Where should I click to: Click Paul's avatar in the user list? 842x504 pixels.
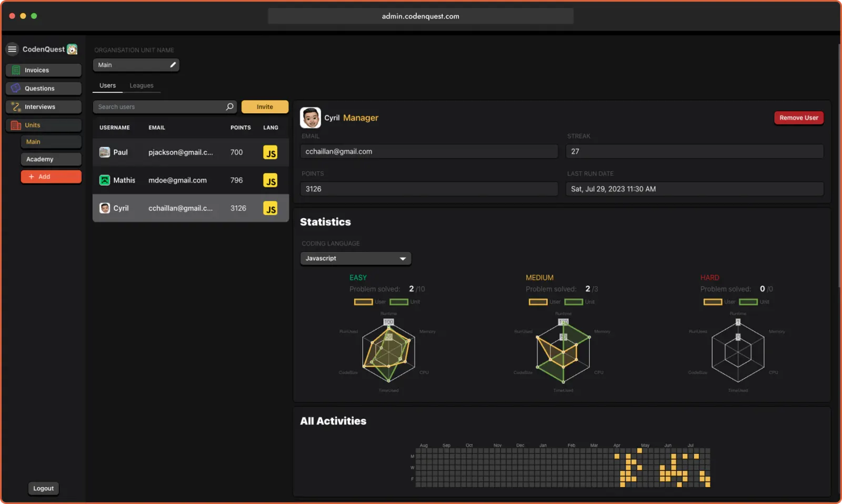point(105,152)
